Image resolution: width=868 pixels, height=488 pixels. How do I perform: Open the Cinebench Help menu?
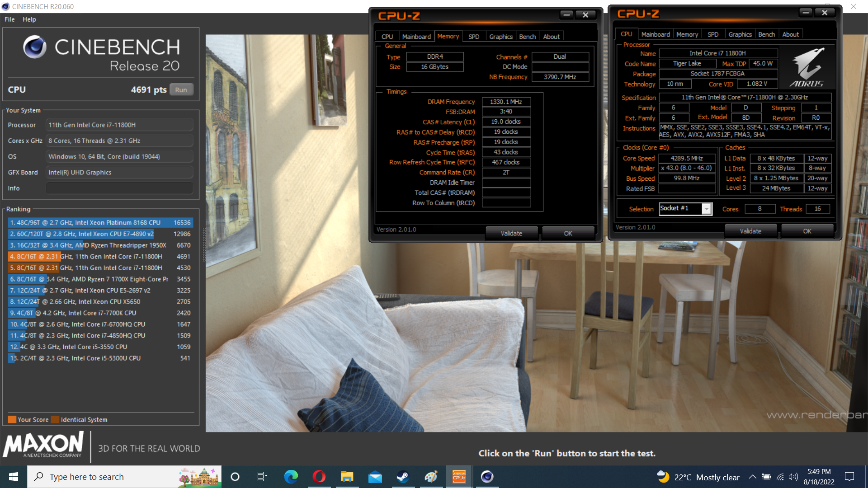tap(29, 19)
